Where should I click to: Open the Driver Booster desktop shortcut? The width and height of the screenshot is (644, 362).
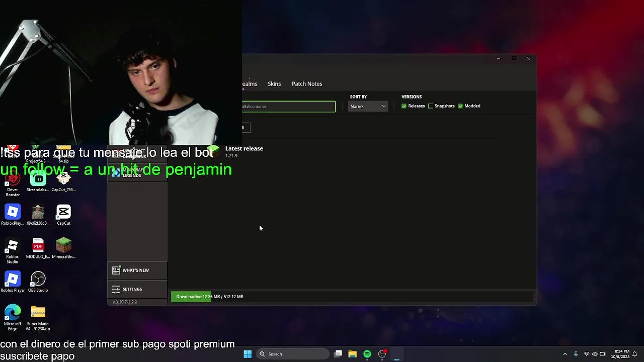coord(13,184)
